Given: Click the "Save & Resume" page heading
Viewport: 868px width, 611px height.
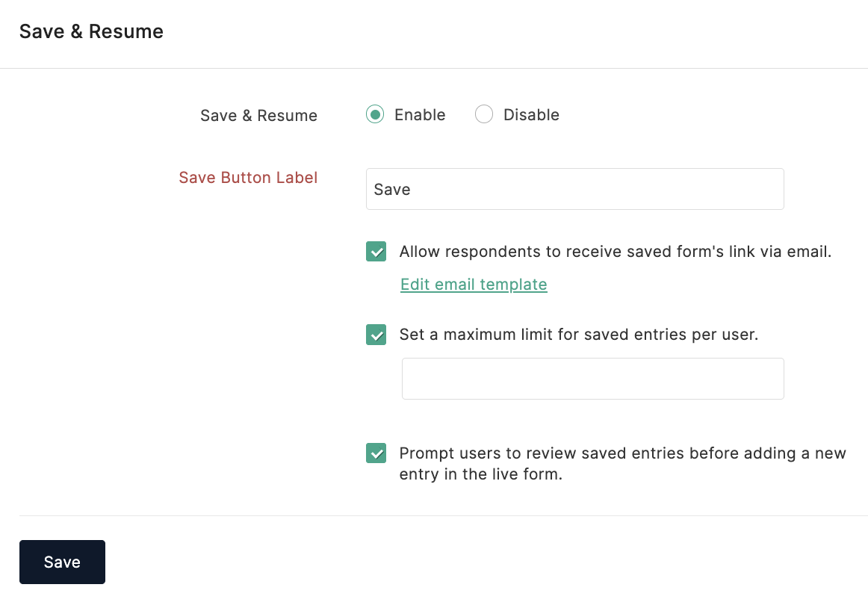Looking at the screenshot, I should click(91, 31).
